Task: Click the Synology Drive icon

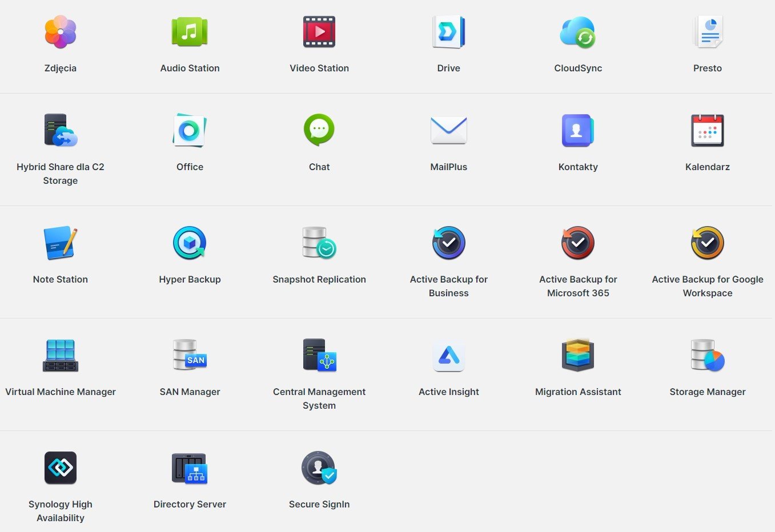Action: 448,32
